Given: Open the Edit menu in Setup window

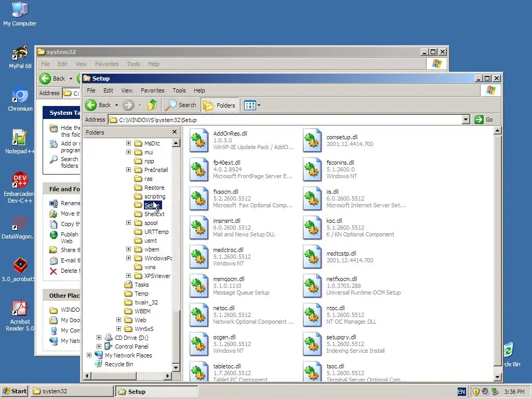Looking at the screenshot, I should [x=108, y=90].
